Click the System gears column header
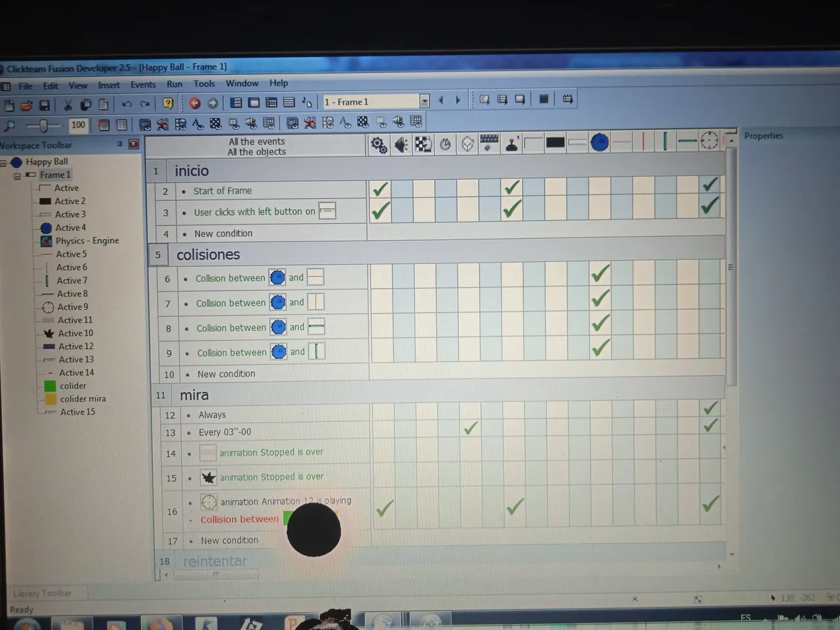 (x=379, y=144)
